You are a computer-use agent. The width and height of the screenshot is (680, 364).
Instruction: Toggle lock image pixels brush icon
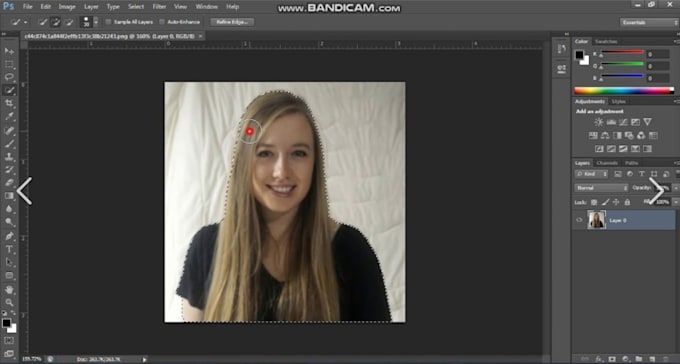click(605, 202)
